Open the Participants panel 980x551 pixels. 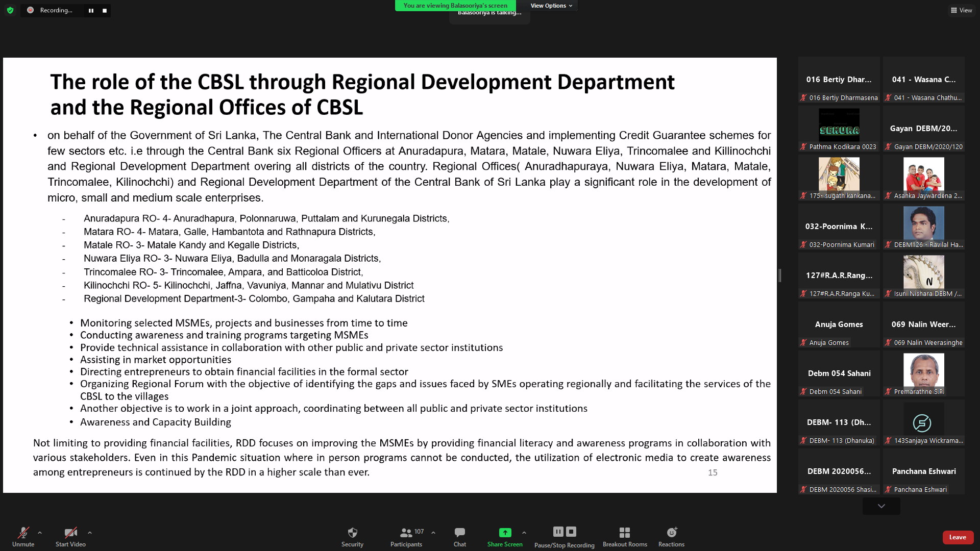(x=406, y=537)
